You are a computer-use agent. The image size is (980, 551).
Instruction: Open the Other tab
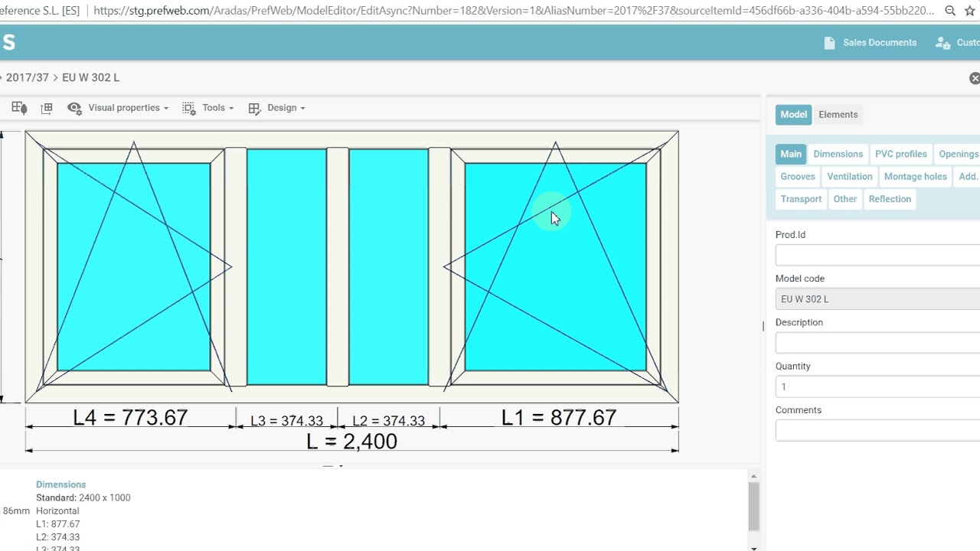click(x=844, y=199)
